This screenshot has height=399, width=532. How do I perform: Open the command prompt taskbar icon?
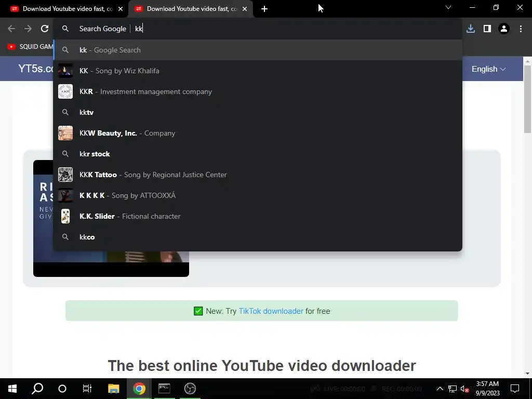(164, 389)
